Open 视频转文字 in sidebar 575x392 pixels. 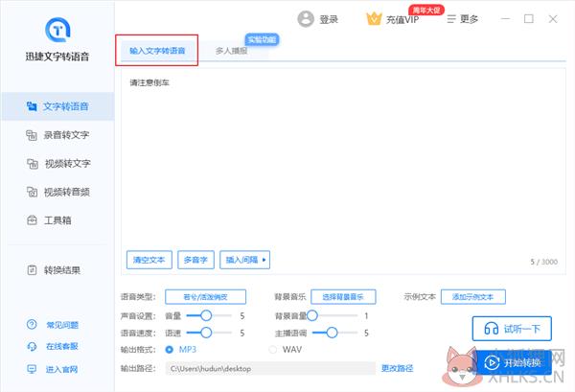pos(57,164)
